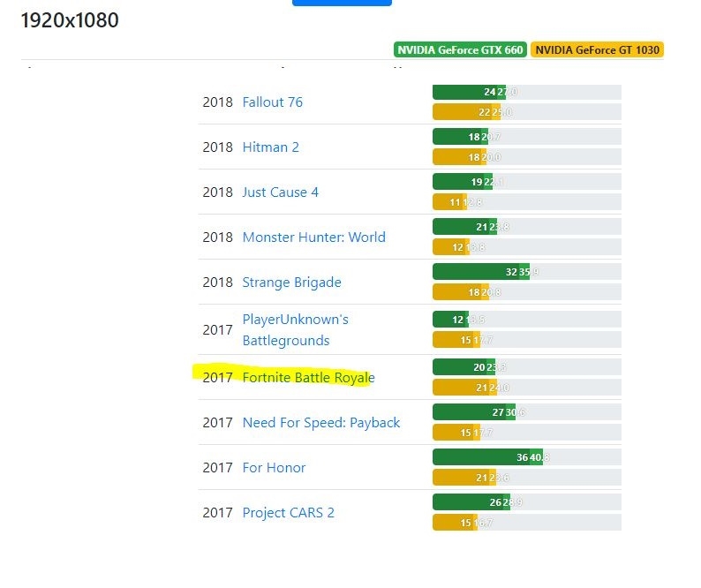
Task: Click the green bar for Need For Speed: Payback
Action: [x=473, y=412]
